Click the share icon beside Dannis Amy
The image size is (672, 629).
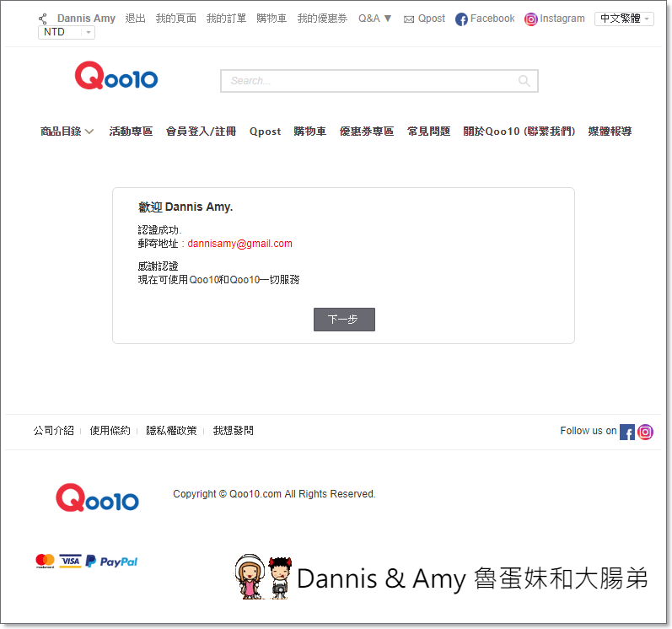coord(43,19)
